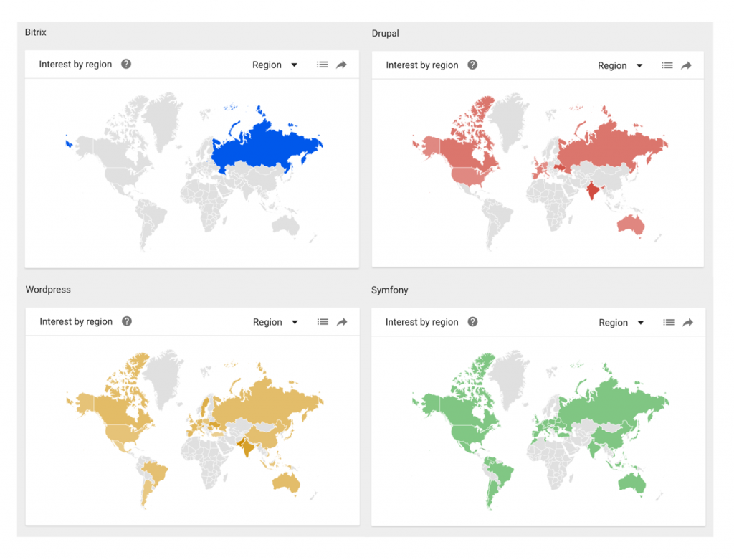Click India on the red Drupal map
The height and width of the screenshot is (560, 734).
(592, 191)
